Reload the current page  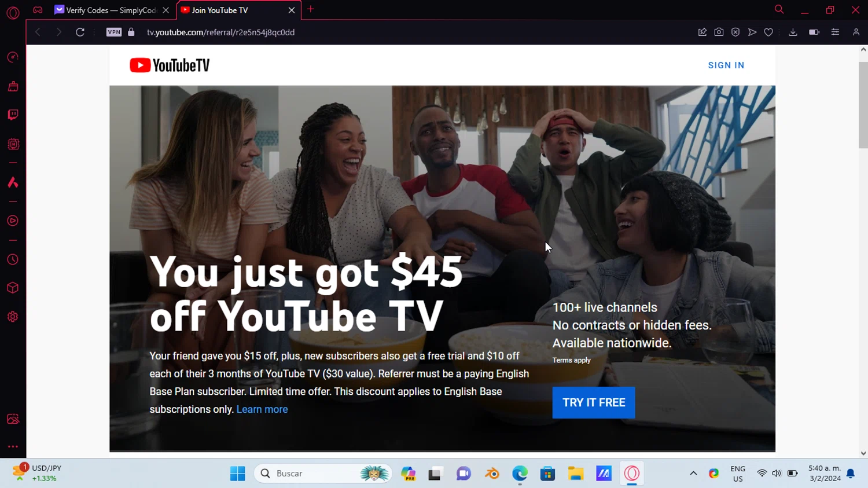point(80,32)
